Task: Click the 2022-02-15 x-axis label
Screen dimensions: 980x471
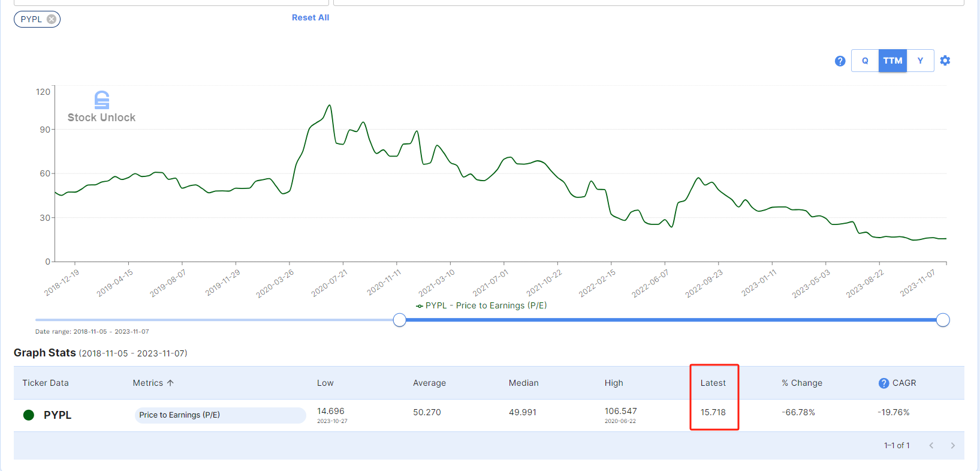Action: 598,283
